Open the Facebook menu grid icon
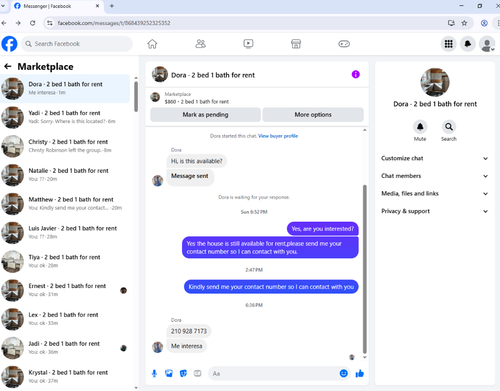The width and height of the screenshot is (500, 391). click(x=449, y=44)
